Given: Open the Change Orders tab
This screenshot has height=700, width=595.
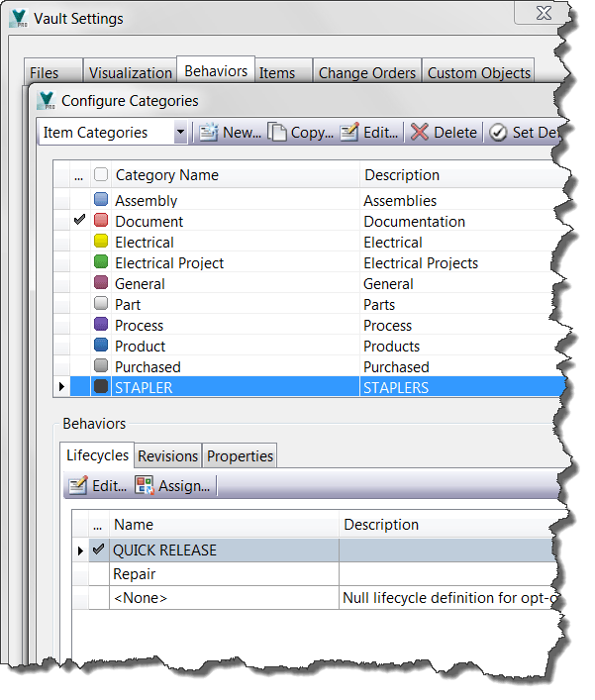Looking at the screenshot, I should pyautogui.click(x=367, y=72).
